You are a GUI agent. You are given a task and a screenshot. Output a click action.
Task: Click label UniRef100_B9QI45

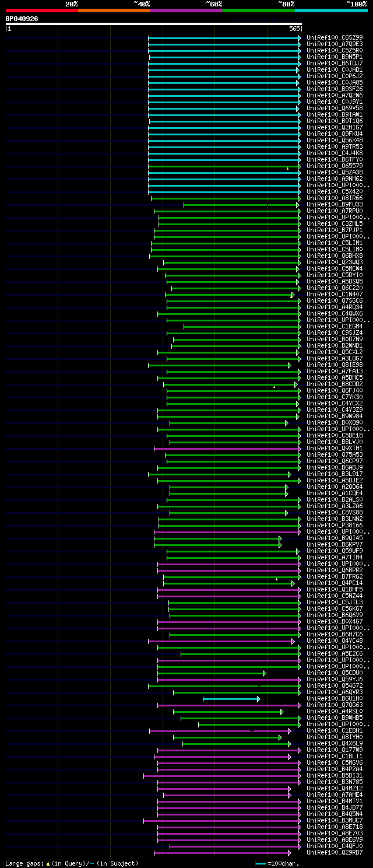point(335,538)
